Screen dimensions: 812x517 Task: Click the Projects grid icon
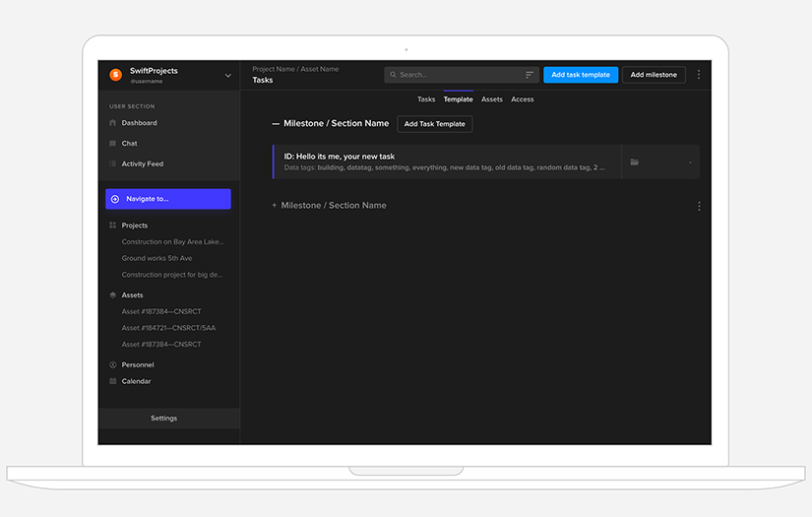coord(113,226)
